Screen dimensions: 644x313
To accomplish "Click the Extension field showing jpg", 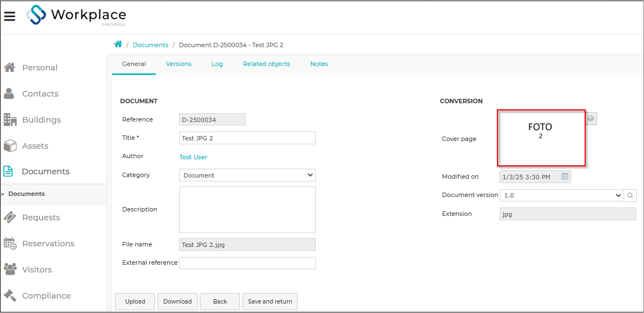I will click(x=567, y=214).
